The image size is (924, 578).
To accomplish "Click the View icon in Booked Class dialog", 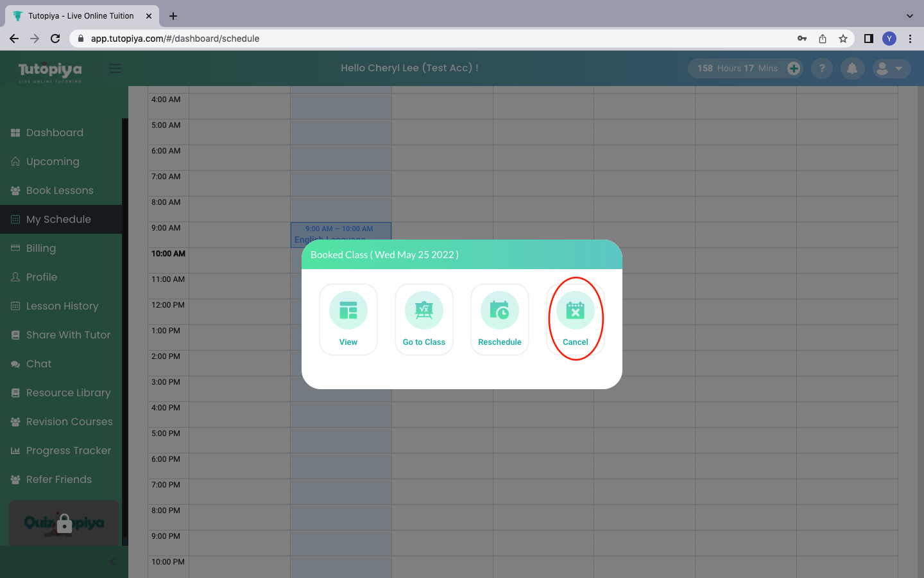I will click(348, 311).
